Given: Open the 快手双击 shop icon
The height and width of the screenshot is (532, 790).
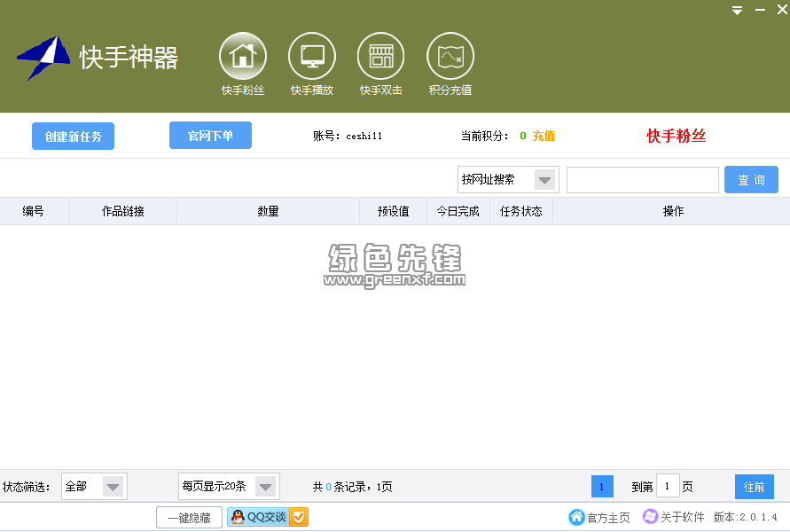Looking at the screenshot, I should point(381,56).
